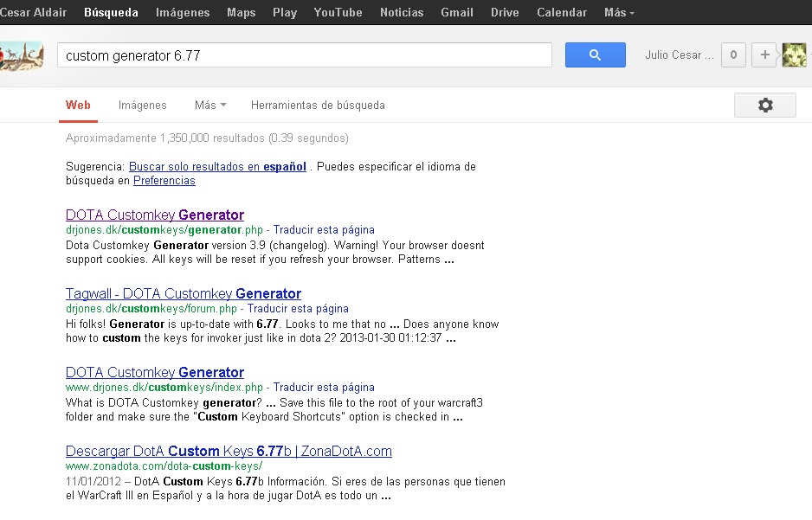Image resolution: width=812 pixels, height=520 pixels.
Task: Open Drive in the top bar
Action: tap(505, 12)
